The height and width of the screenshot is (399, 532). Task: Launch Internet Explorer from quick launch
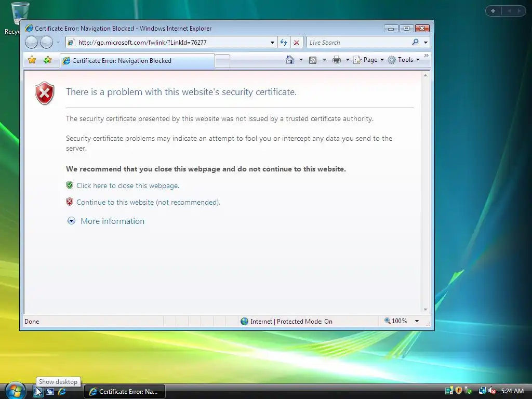pyautogui.click(x=62, y=392)
